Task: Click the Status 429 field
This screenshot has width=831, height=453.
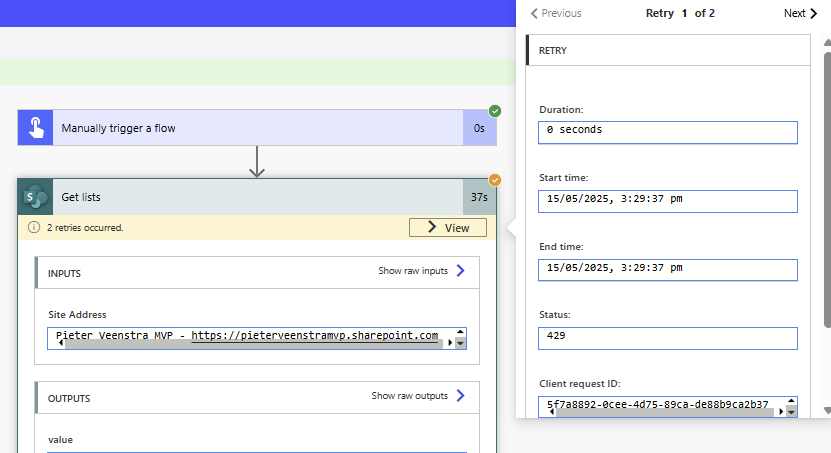Action: tap(668, 339)
